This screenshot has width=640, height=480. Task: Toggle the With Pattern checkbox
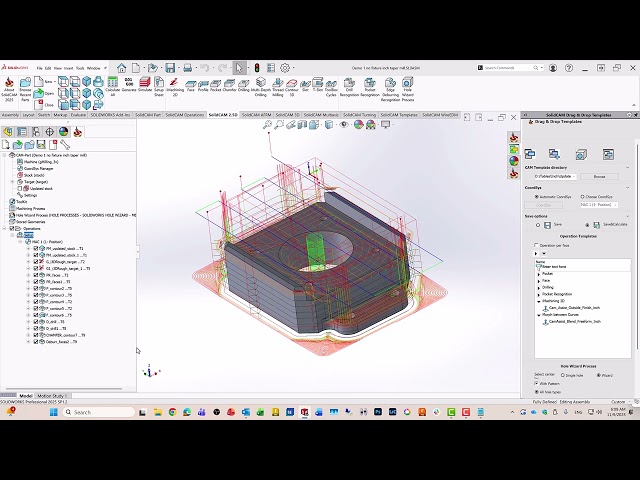tap(536, 384)
